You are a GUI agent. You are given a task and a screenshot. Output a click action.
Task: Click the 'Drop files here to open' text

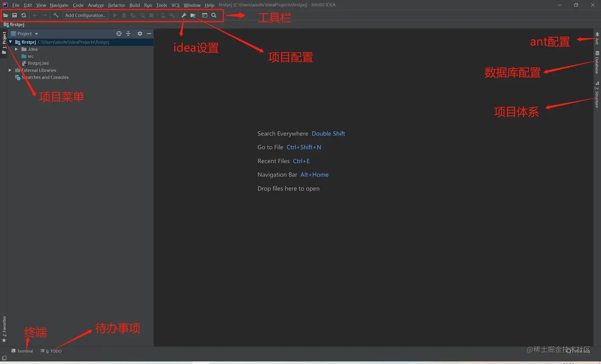click(x=289, y=188)
